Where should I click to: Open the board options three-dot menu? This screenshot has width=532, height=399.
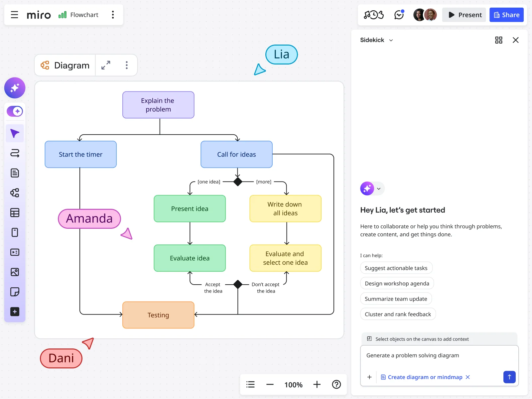(x=113, y=15)
